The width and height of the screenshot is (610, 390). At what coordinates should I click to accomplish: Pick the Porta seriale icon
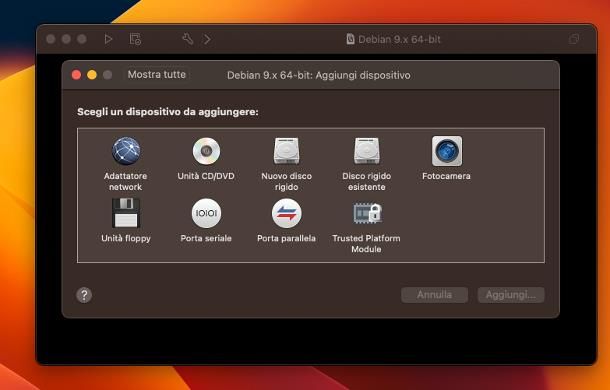pyautogui.click(x=206, y=213)
